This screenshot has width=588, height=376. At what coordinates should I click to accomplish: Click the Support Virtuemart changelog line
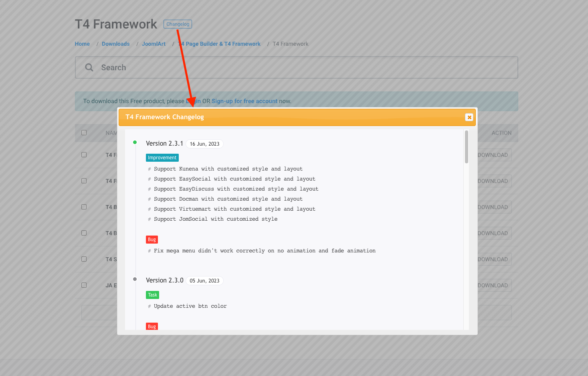(234, 209)
